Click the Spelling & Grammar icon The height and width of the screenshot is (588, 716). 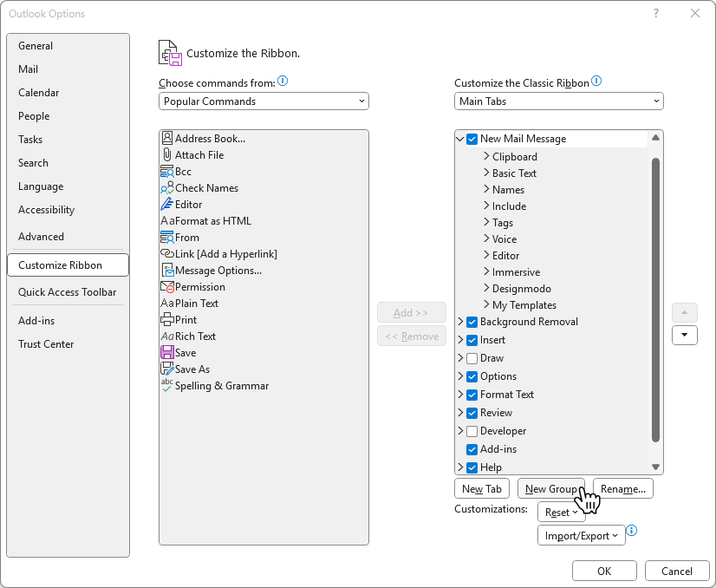pyautogui.click(x=167, y=385)
